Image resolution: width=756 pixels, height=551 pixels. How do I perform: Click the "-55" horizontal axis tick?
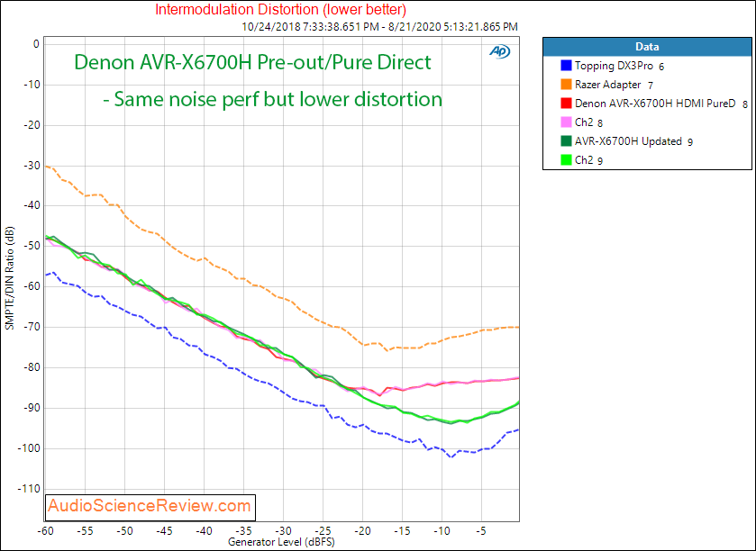point(85,531)
